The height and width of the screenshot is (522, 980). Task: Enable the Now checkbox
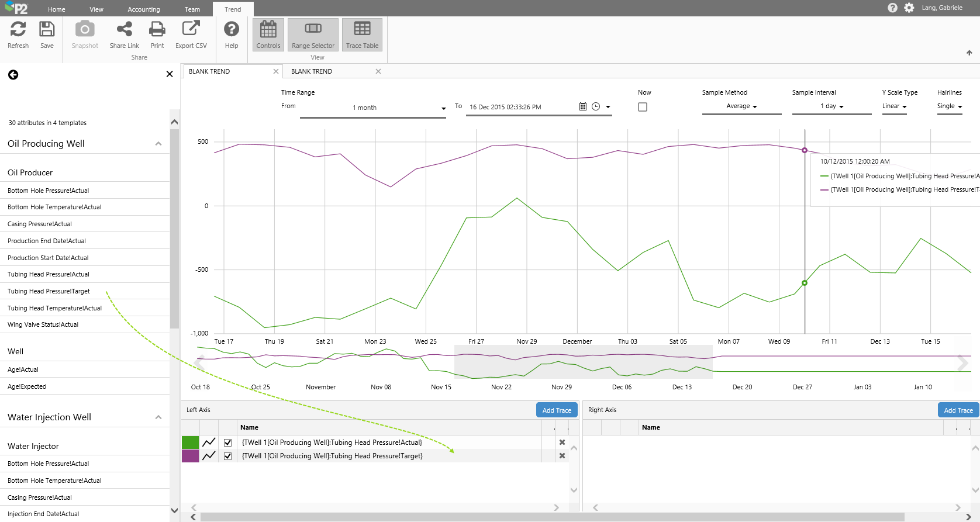coord(643,107)
